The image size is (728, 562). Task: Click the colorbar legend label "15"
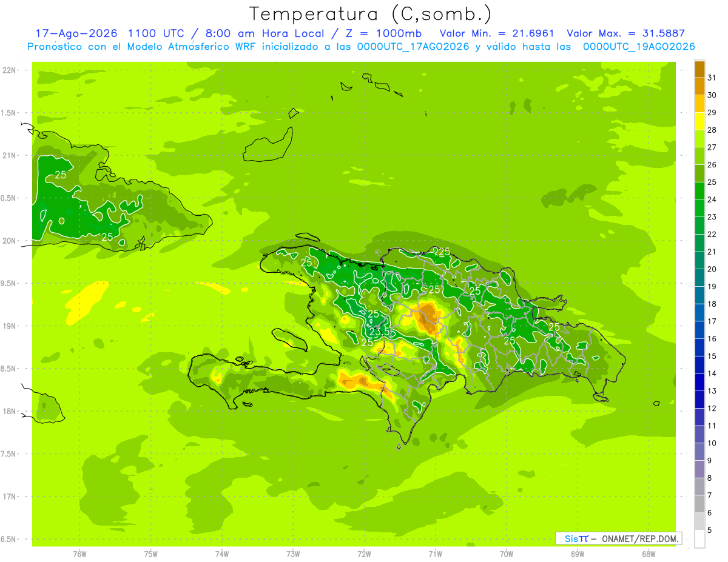click(x=712, y=356)
